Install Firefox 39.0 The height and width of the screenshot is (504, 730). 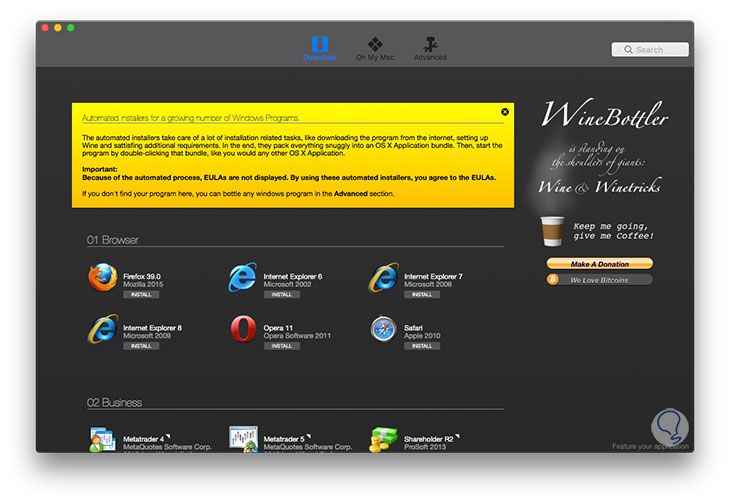[141, 295]
